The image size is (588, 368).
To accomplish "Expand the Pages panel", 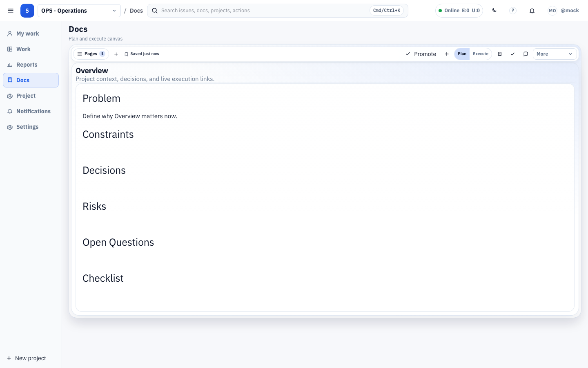I will pos(91,54).
